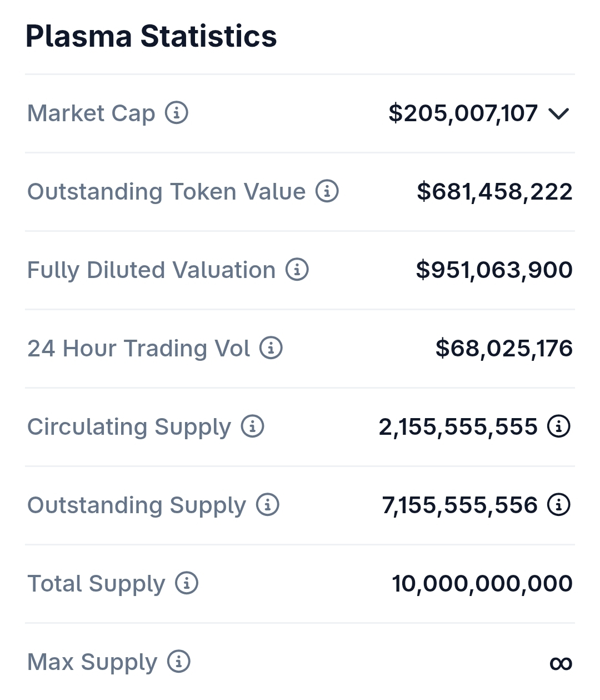This screenshot has width=600, height=700.
Task: Click the infinity symbol for Max Supply
Action: [x=561, y=663]
